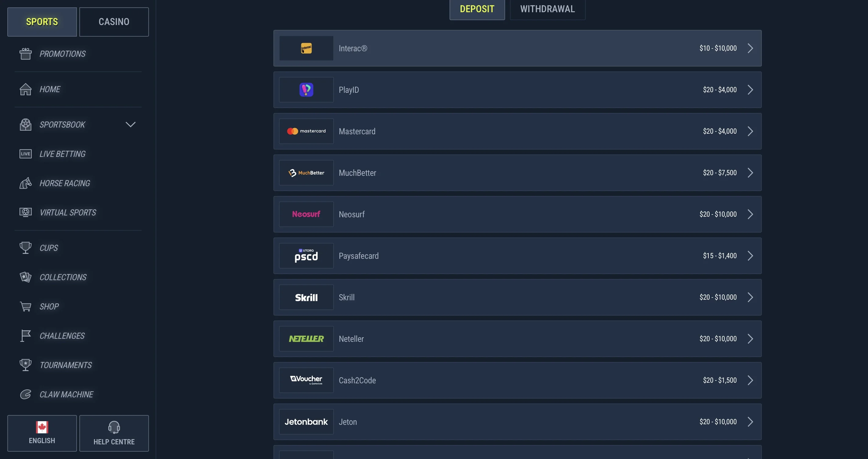Viewport: 868px width, 459px height.
Task: Open Neteller row arrow chevron
Action: (750, 339)
